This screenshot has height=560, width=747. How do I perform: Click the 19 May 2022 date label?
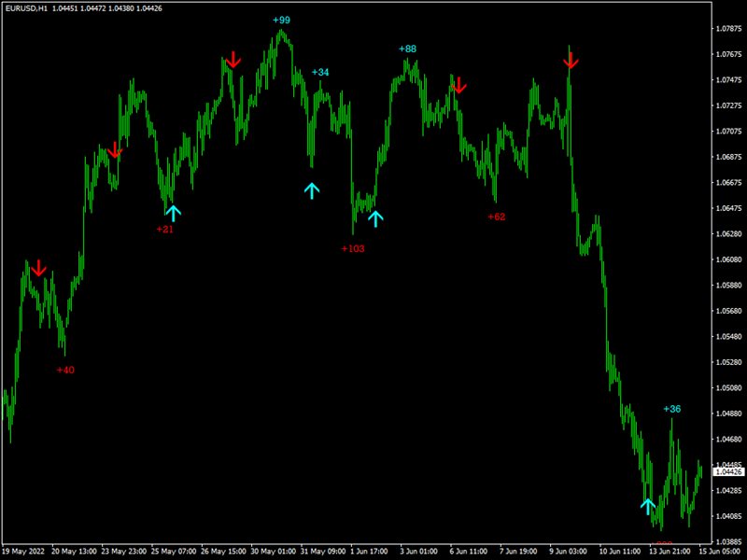tap(23, 552)
